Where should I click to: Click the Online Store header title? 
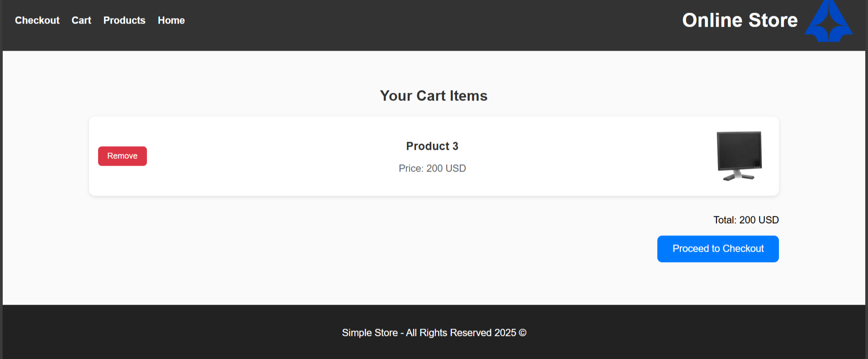(740, 20)
